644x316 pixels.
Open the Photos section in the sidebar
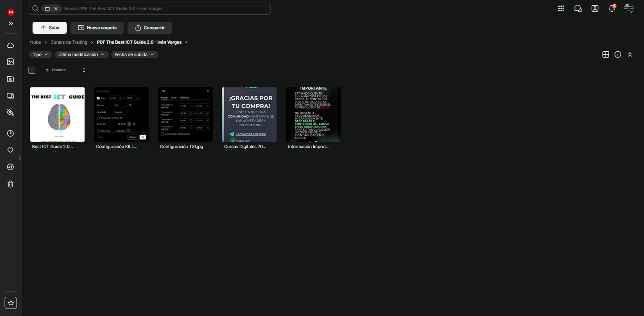(x=11, y=62)
